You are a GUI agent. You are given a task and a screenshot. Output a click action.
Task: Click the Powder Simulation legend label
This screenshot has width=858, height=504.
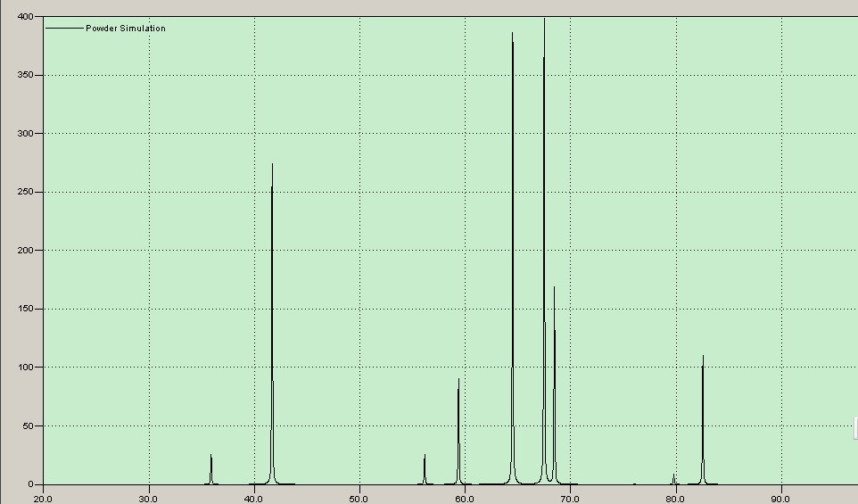point(125,28)
